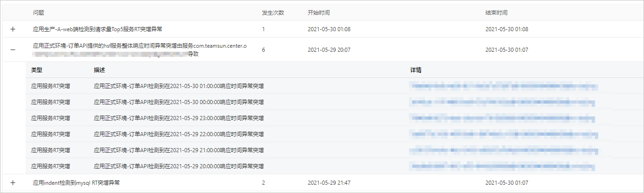Click end time 2021-05-30 01:08
Screen dimensions: 644x193
click(x=507, y=29)
